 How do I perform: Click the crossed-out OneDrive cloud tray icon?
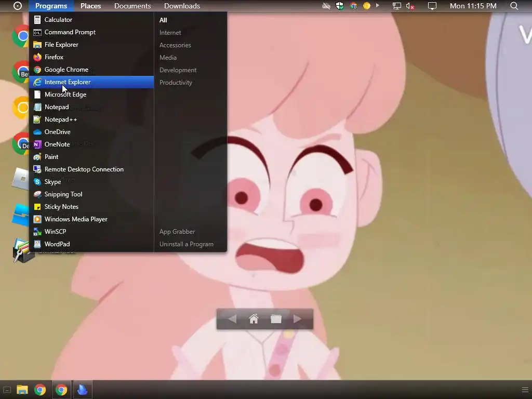(326, 6)
